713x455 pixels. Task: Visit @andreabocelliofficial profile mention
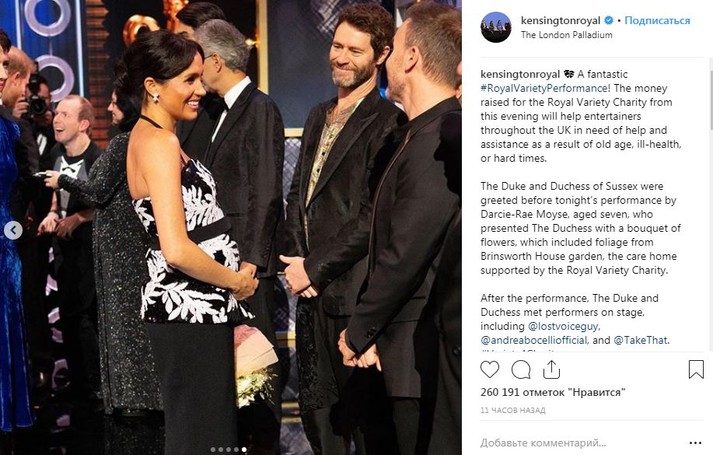(x=534, y=340)
